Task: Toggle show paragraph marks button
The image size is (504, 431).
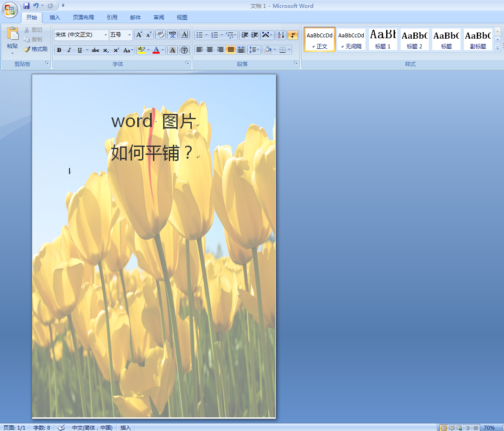Action: (x=293, y=35)
